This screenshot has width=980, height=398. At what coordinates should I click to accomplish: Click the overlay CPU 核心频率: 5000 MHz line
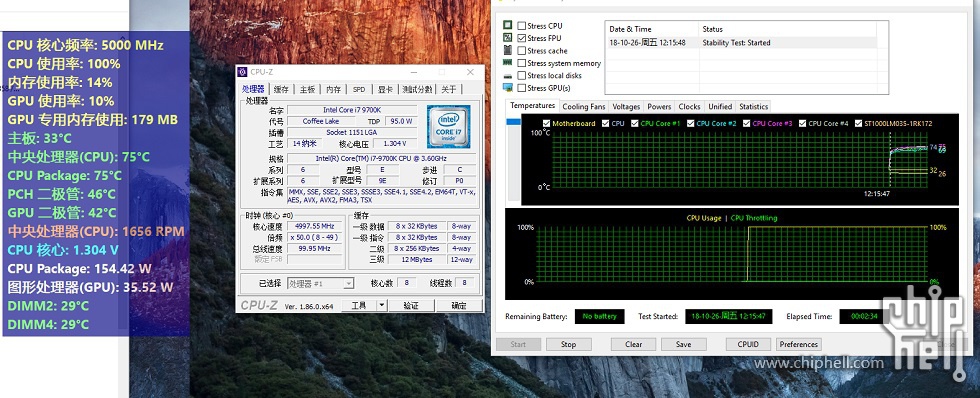click(x=86, y=45)
